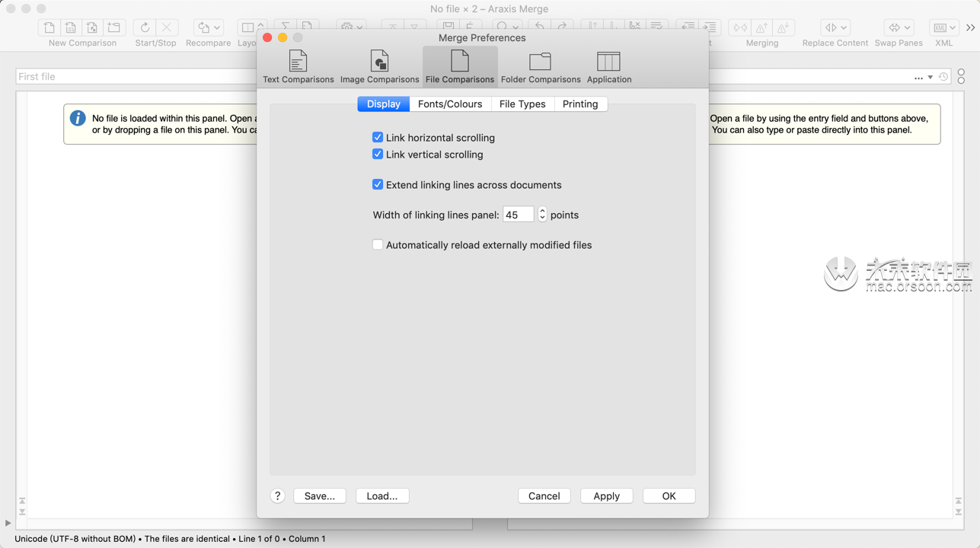This screenshot has width=980, height=548.
Task: Disable Extend linking lines across documents
Action: point(378,184)
